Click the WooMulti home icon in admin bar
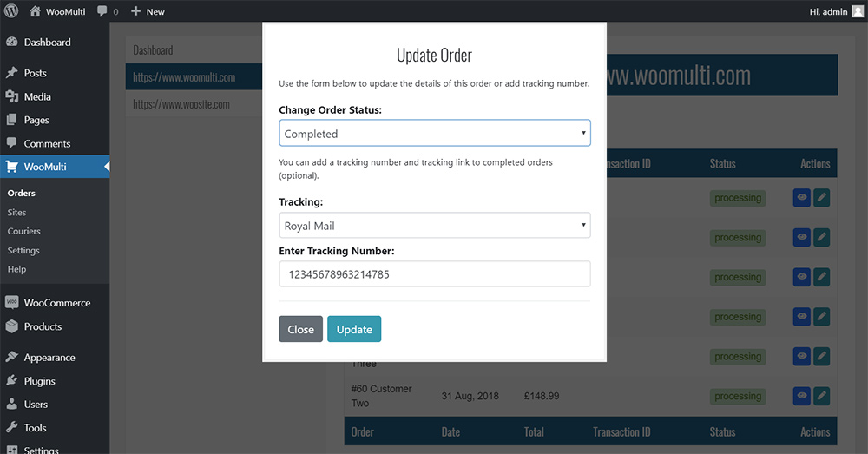The height and width of the screenshot is (454, 868). (x=35, y=11)
